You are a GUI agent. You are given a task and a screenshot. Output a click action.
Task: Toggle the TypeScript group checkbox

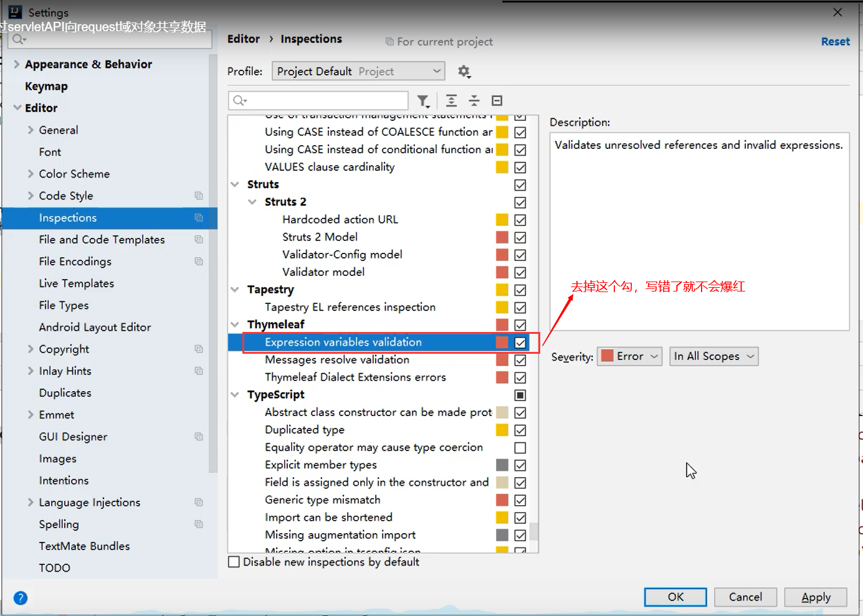(x=520, y=395)
